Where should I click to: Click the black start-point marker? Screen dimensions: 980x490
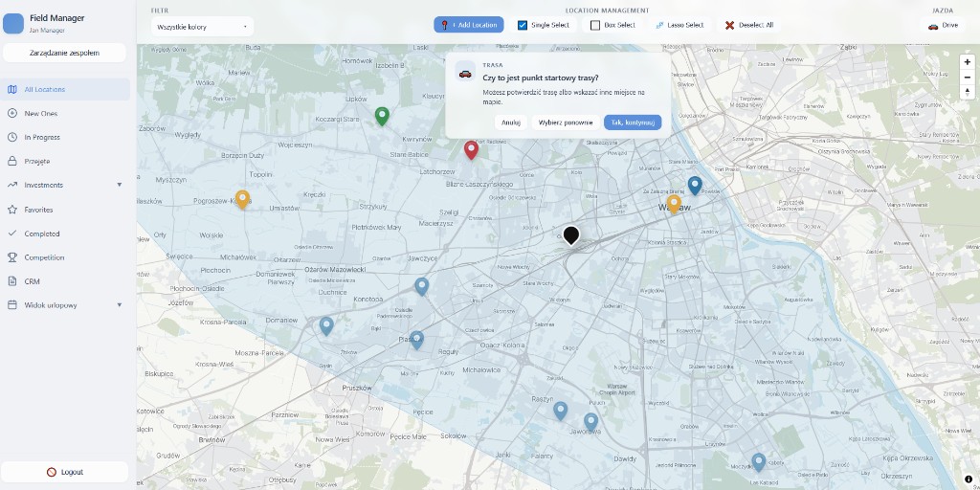click(x=570, y=235)
